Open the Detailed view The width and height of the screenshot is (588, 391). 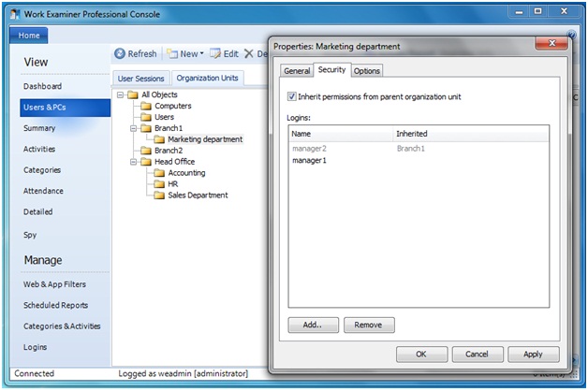tap(37, 212)
